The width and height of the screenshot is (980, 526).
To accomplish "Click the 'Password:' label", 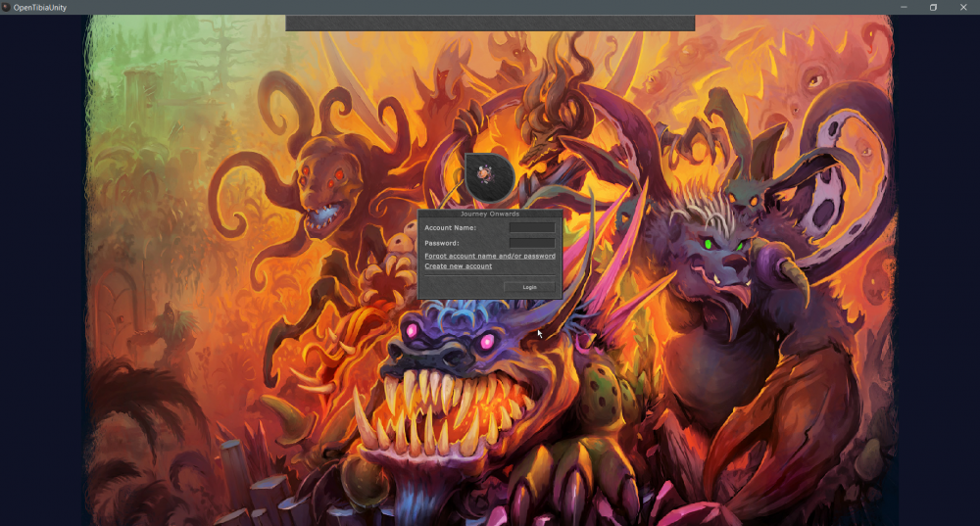I will point(441,243).
